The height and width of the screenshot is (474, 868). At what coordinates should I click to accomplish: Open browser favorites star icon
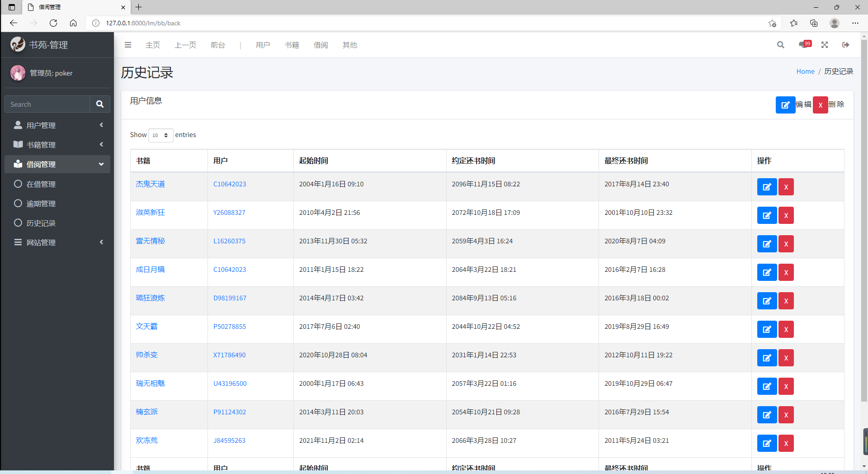pyautogui.click(x=794, y=23)
